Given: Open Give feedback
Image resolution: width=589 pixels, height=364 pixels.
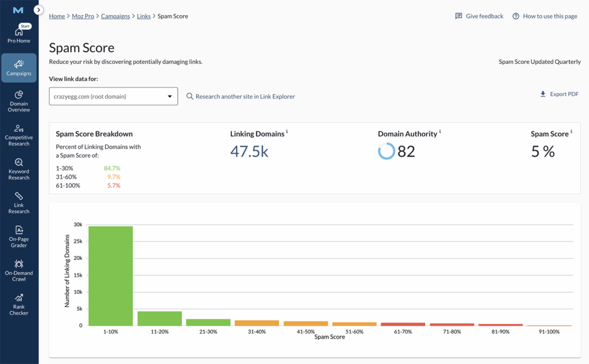Looking at the screenshot, I should (x=479, y=16).
